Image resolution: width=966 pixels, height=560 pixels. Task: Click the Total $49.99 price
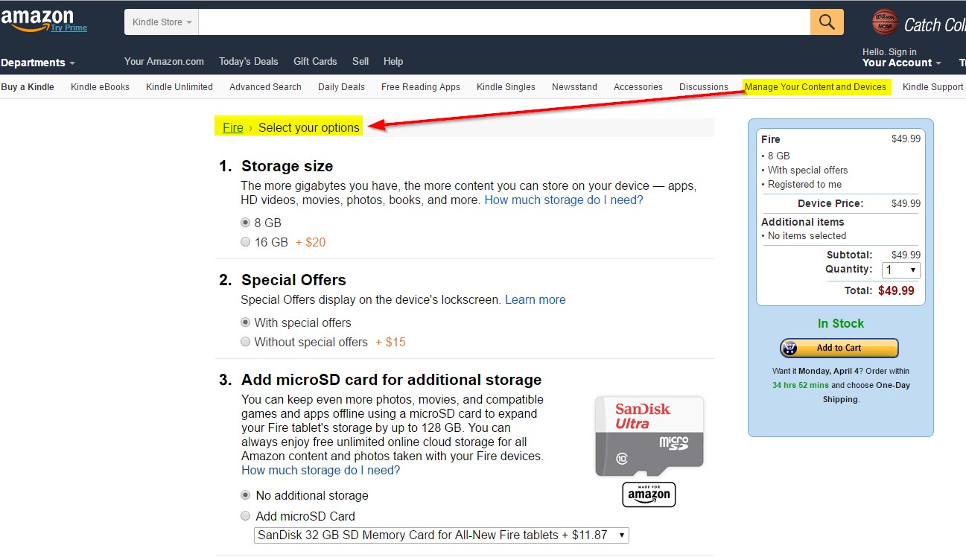(x=896, y=290)
